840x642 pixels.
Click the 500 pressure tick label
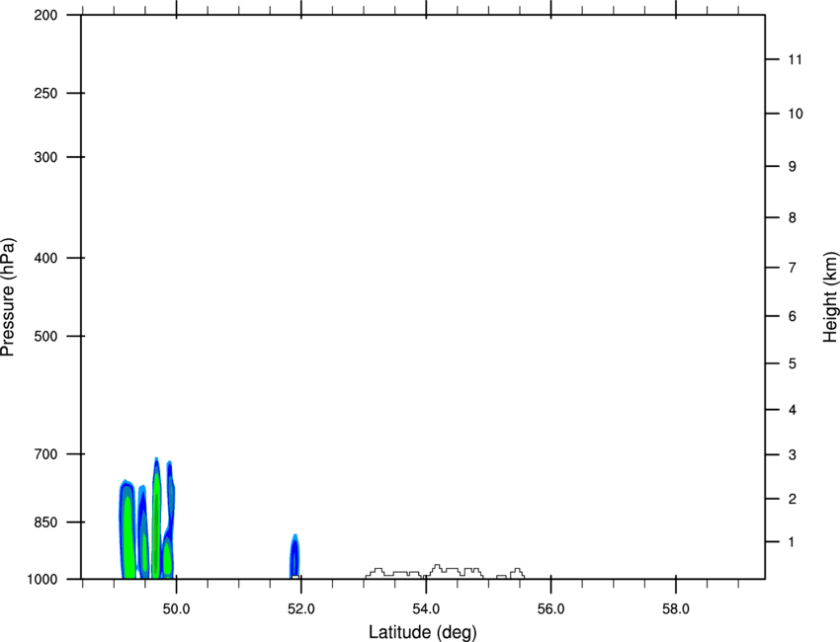pyautogui.click(x=45, y=336)
